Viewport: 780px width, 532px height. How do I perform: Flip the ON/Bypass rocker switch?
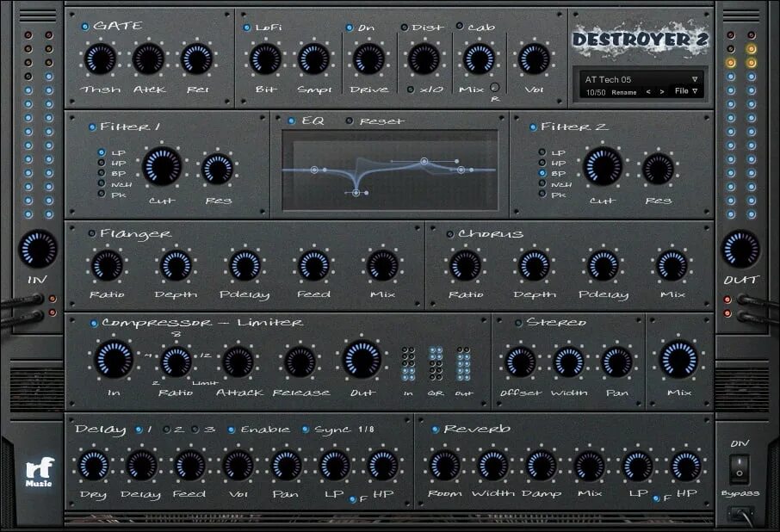click(x=740, y=467)
